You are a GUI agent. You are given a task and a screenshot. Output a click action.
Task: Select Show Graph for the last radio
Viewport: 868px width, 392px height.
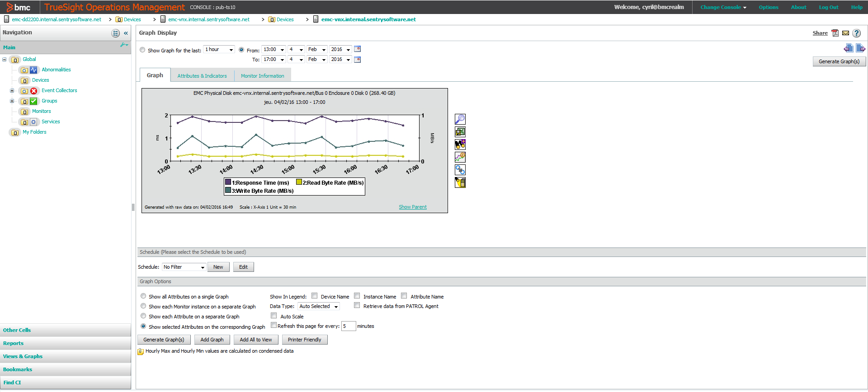coord(142,50)
